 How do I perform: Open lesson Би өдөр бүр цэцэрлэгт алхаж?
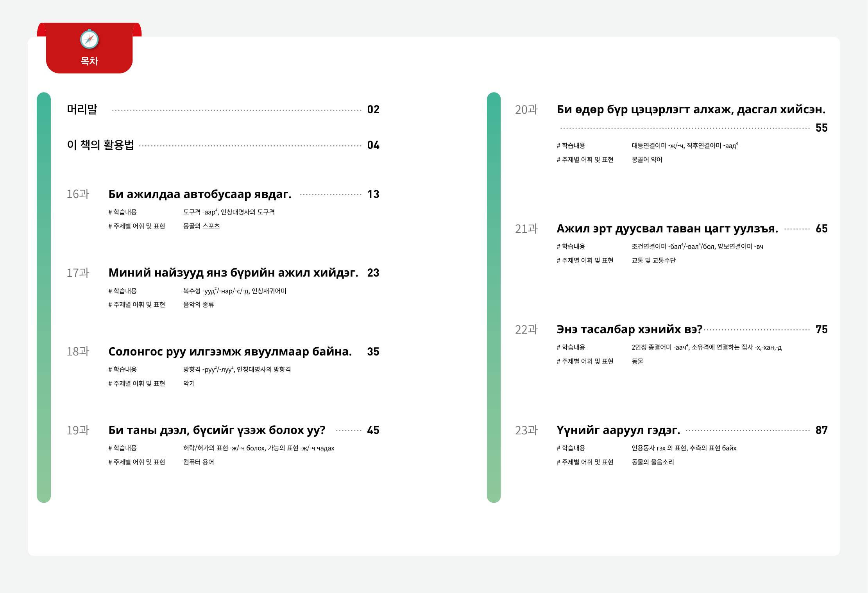691,109
